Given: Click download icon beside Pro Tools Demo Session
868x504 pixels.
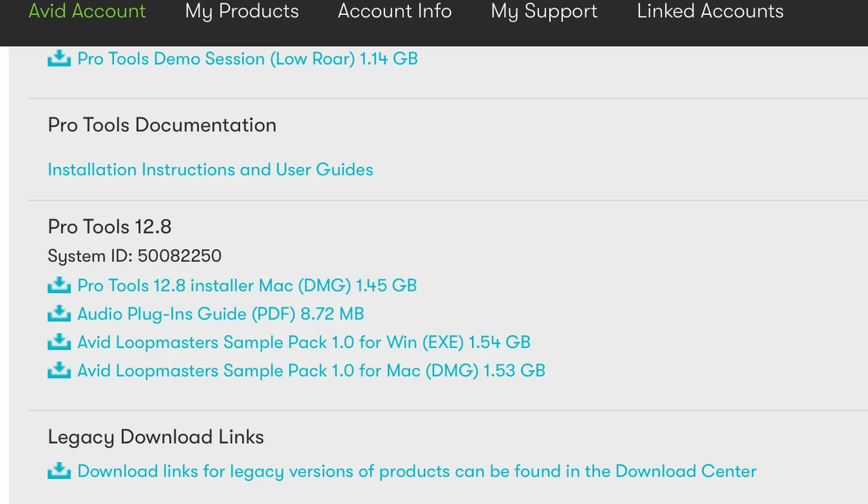Looking at the screenshot, I should click(59, 59).
